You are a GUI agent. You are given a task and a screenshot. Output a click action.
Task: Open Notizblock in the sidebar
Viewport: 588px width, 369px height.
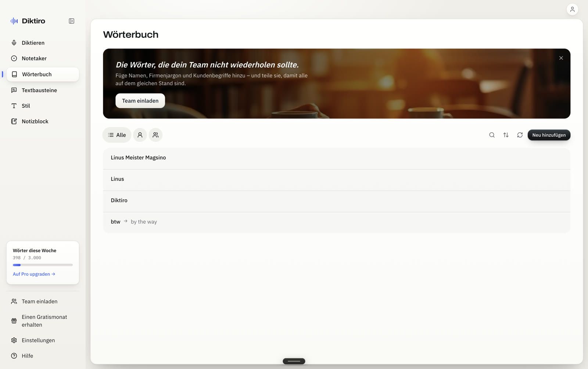coord(43,121)
